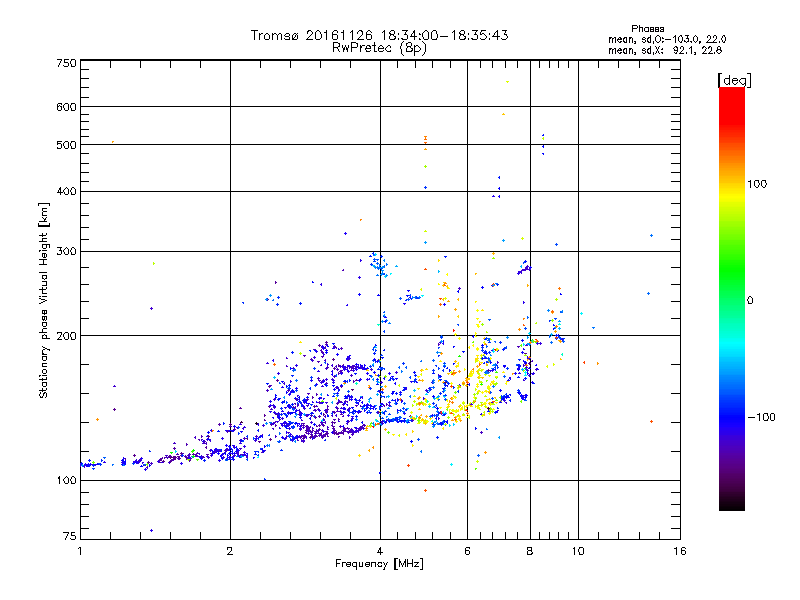Click x-axis tick label '1'
The image size is (800, 600).
coord(80,551)
